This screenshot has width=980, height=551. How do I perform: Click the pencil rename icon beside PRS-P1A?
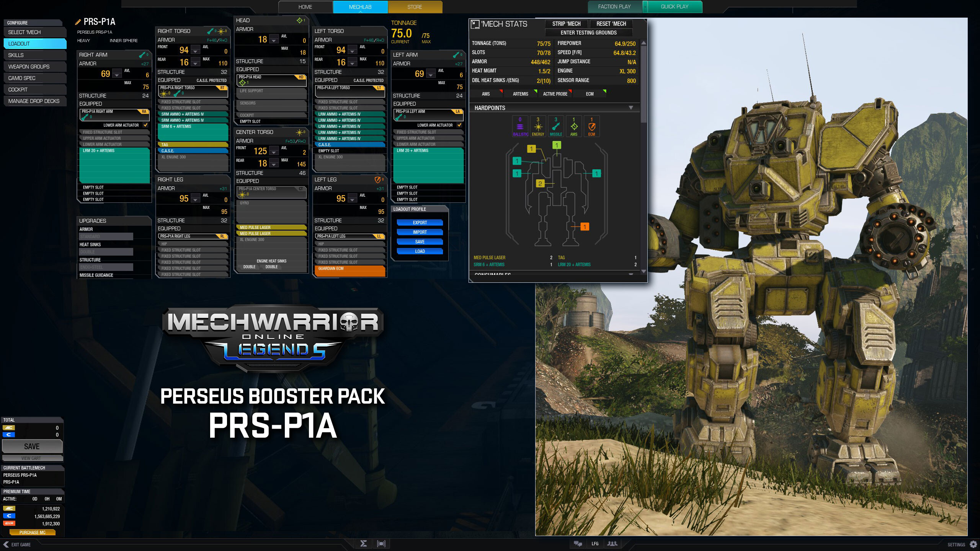[78, 22]
